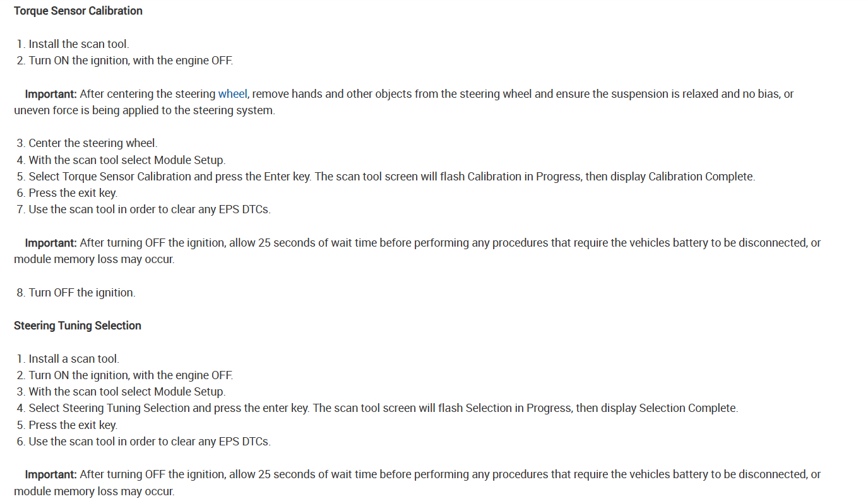Click "Important:" label before "After centering"
This screenshot has width=868, height=499.
(x=51, y=94)
